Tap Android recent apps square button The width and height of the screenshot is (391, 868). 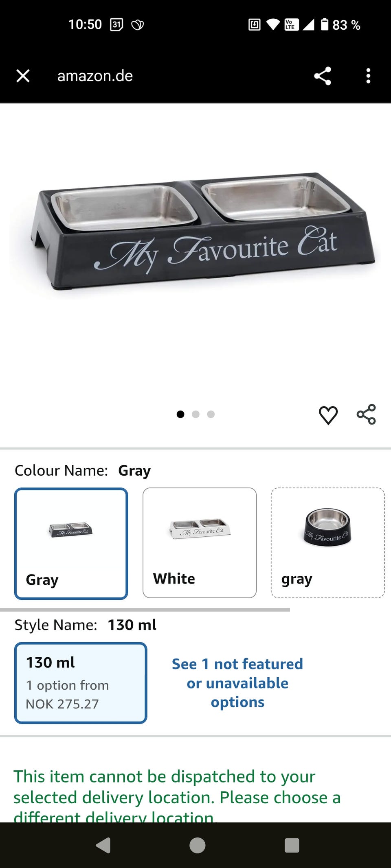(x=292, y=845)
